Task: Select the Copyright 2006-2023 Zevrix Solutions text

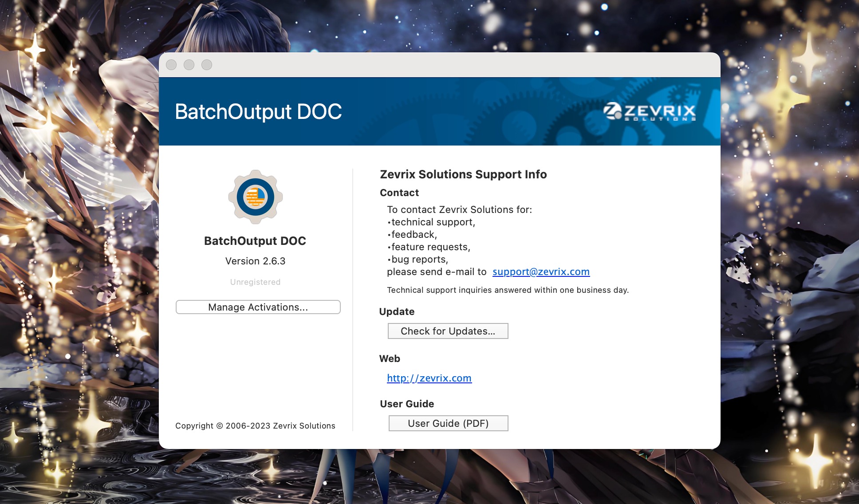Action: click(255, 425)
